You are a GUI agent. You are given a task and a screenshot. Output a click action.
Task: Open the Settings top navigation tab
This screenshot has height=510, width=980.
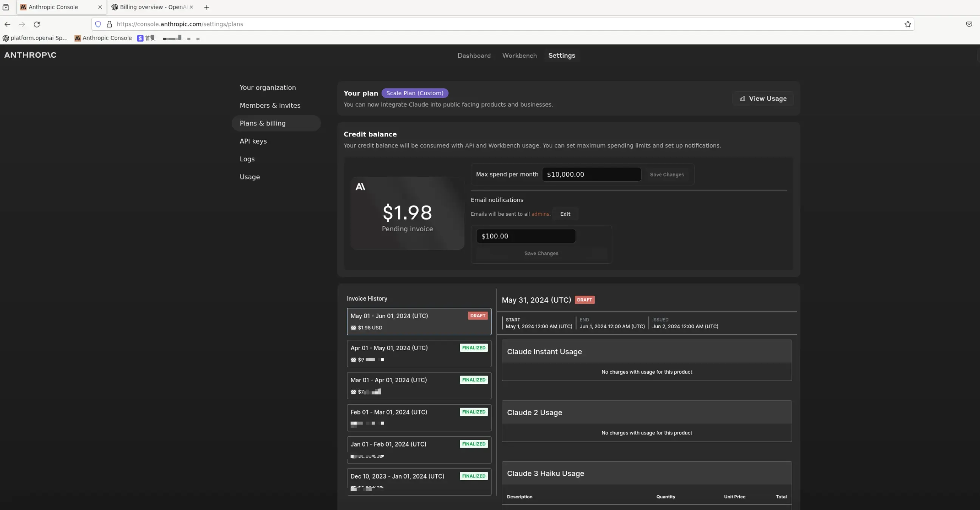point(561,56)
